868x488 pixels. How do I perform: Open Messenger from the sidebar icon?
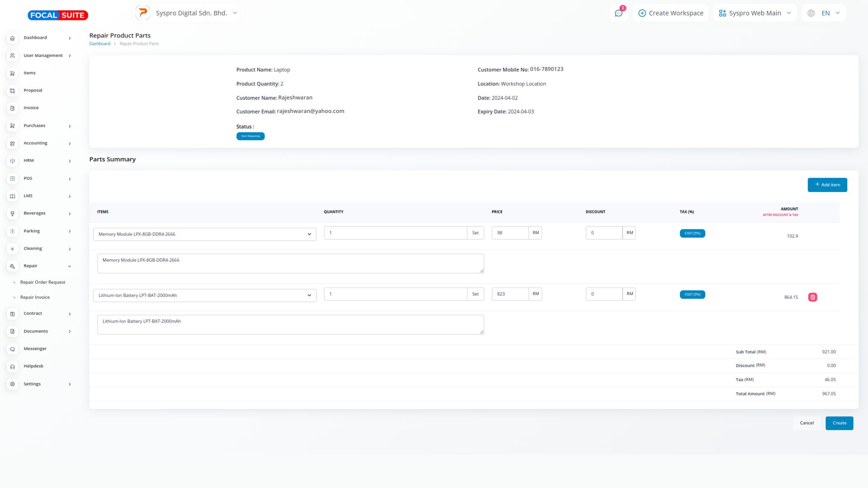pos(13,349)
